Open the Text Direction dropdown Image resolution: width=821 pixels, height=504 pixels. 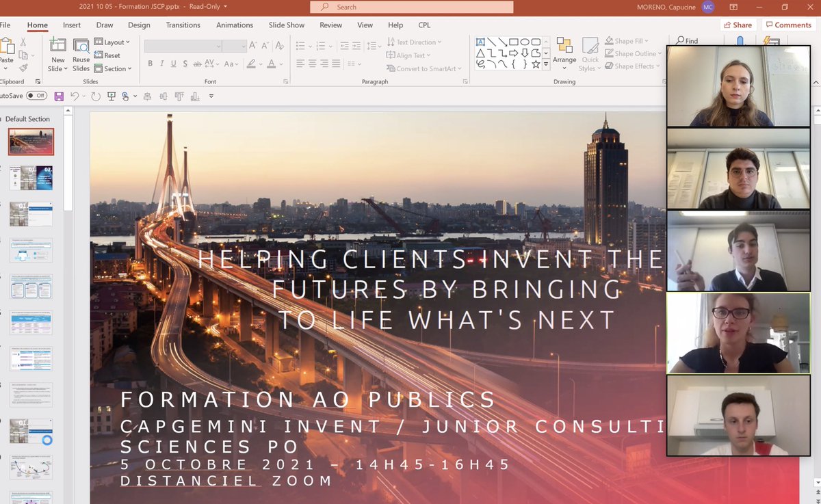coord(415,42)
